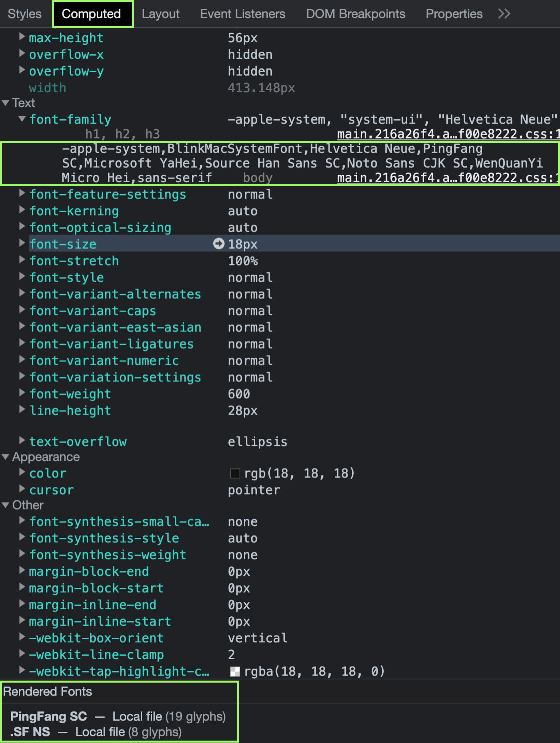Open the DOM Breakpoints tab
The width and height of the screenshot is (560, 743).
(355, 14)
